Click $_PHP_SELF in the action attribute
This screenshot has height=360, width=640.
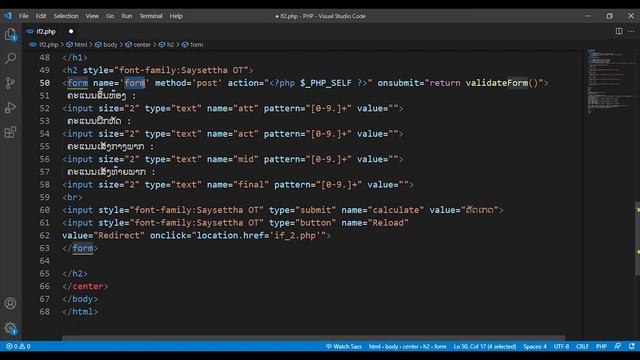(326, 83)
